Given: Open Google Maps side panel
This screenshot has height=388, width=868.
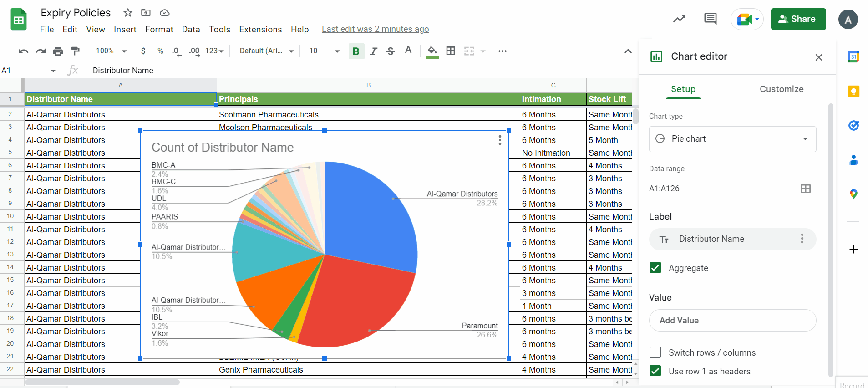Looking at the screenshot, I should coord(853,194).
